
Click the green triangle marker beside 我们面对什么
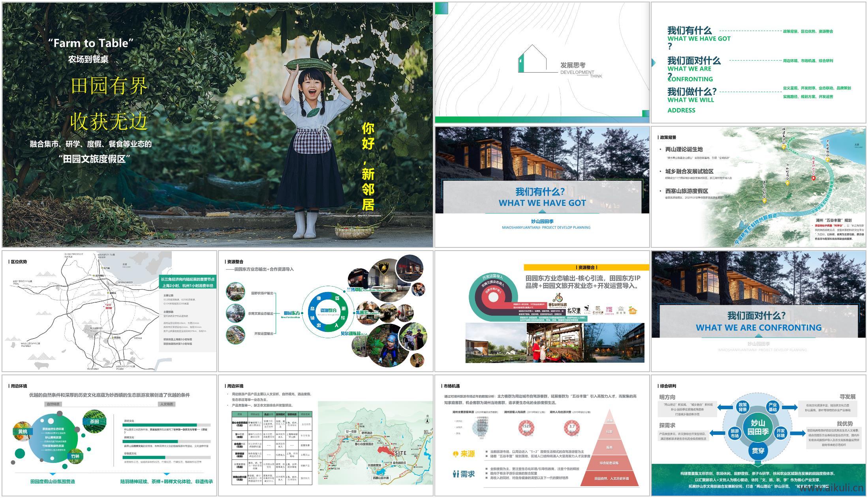(x=654, y=62)
